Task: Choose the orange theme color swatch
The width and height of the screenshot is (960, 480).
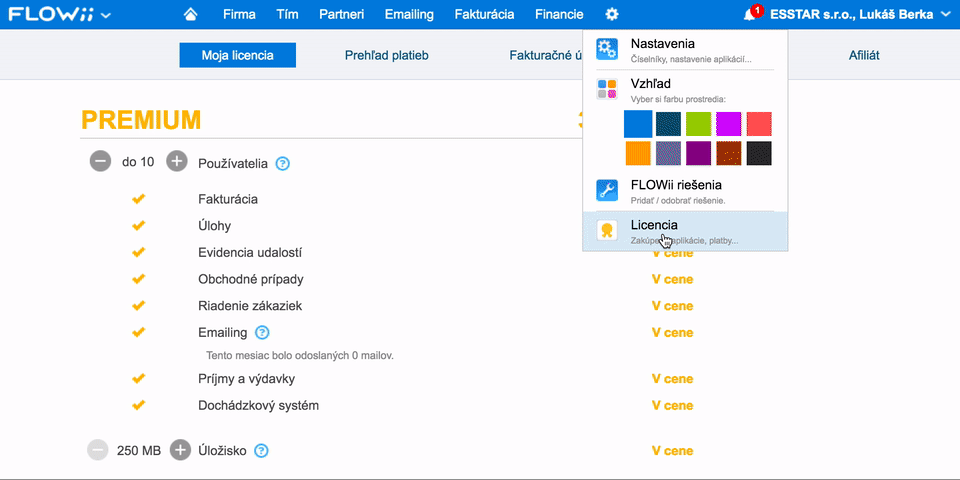Action: pos(638,153)
